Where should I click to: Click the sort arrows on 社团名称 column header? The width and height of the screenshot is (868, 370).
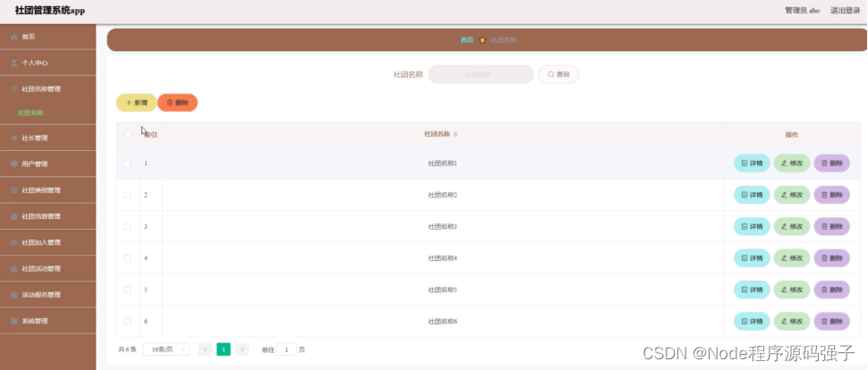[x=455, y=134]
